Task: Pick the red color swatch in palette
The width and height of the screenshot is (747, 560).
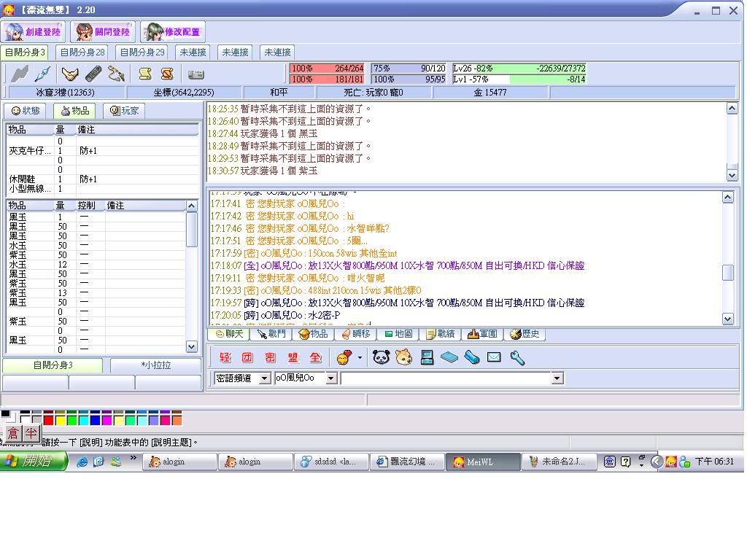Action: coord(49,420)
